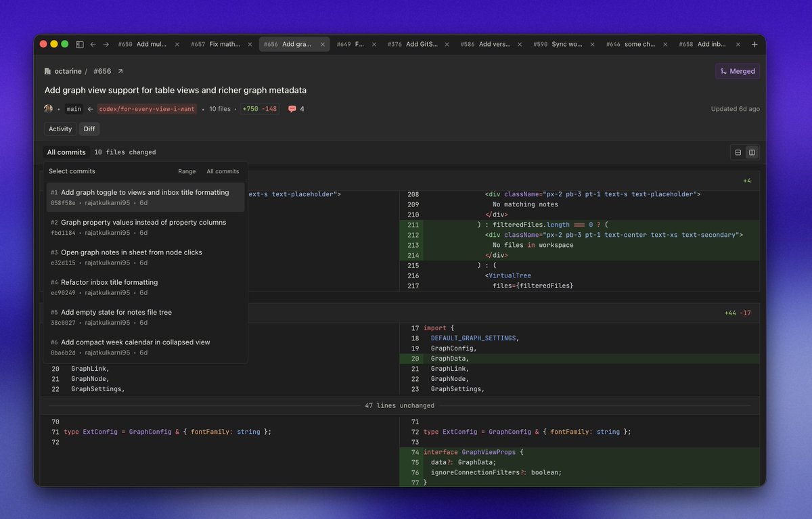
Task: Open a new tab with plus icon
Action: (754, 44)
